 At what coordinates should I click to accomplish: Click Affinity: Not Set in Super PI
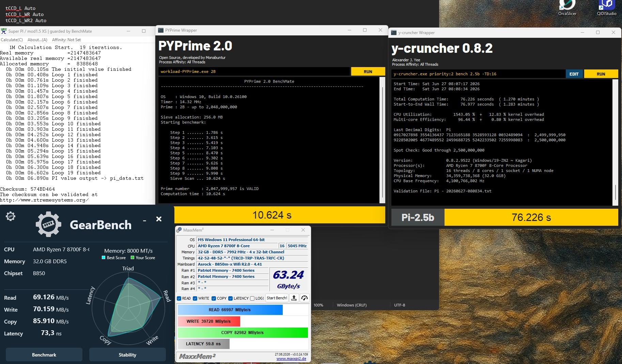[66, 40]
